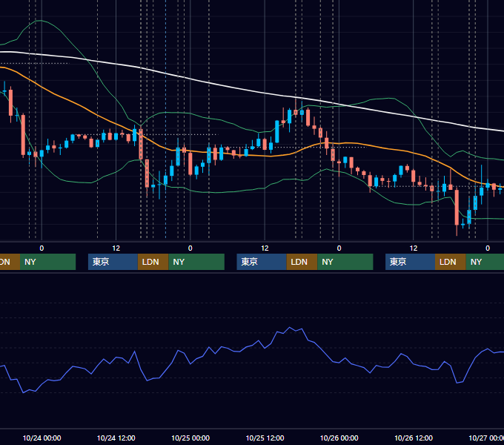The width and height of the screenshot is (504, 445).
Task: Click the "0" hour tick above 10/25 00:00
Action: tap(190, 248)
